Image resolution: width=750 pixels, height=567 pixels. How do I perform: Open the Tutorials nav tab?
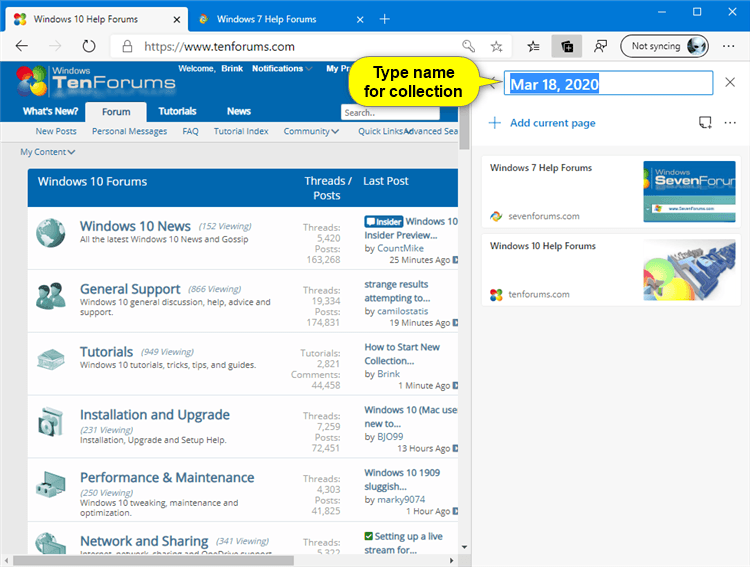coord(177,111)
